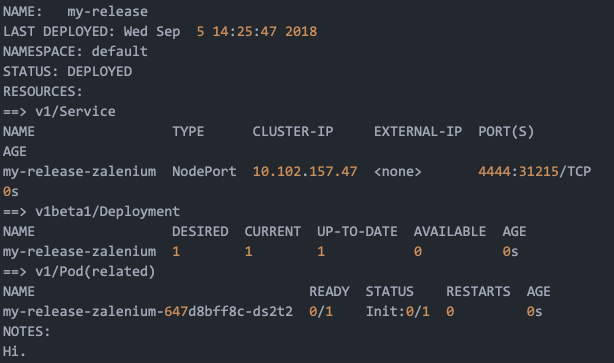Click the 'CURRENT' column header
The width and height of the screenshot is (614, 363).
tap(273, 231)
